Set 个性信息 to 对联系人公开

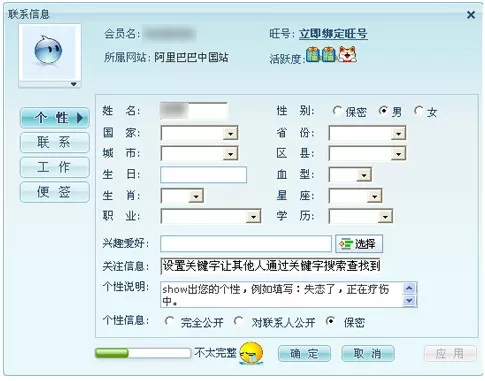pos(239,321)
